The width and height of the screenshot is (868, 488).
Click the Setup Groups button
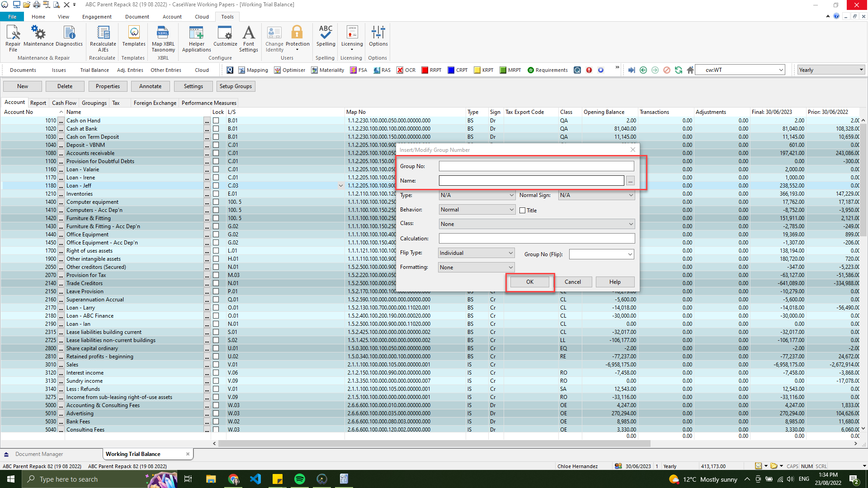tap(236, 86)
